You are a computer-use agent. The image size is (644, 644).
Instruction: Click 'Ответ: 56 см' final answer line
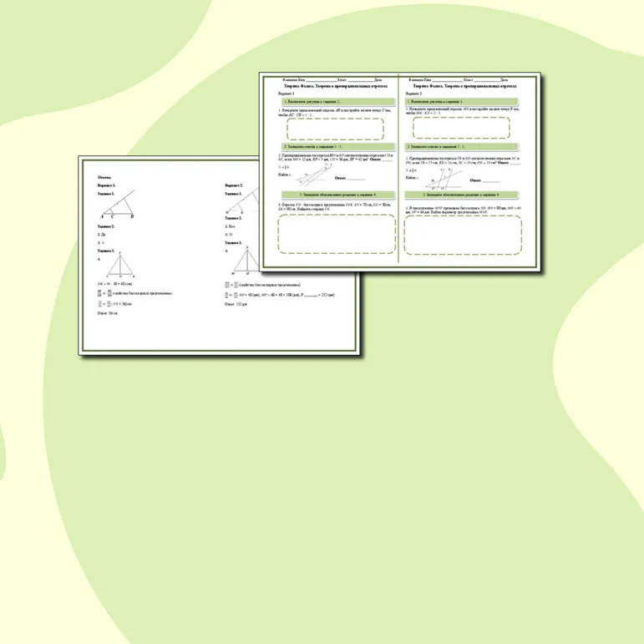click(x=108, y=313)
